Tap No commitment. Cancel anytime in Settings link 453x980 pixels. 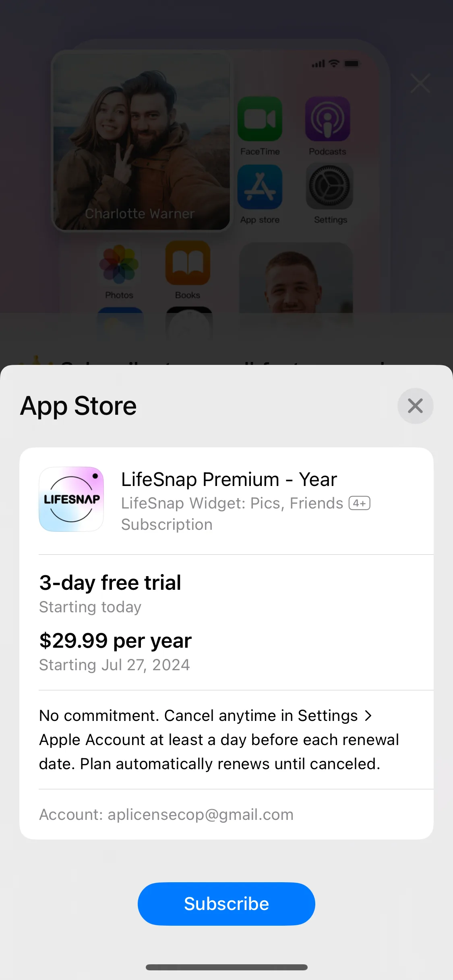pos(199,715)
